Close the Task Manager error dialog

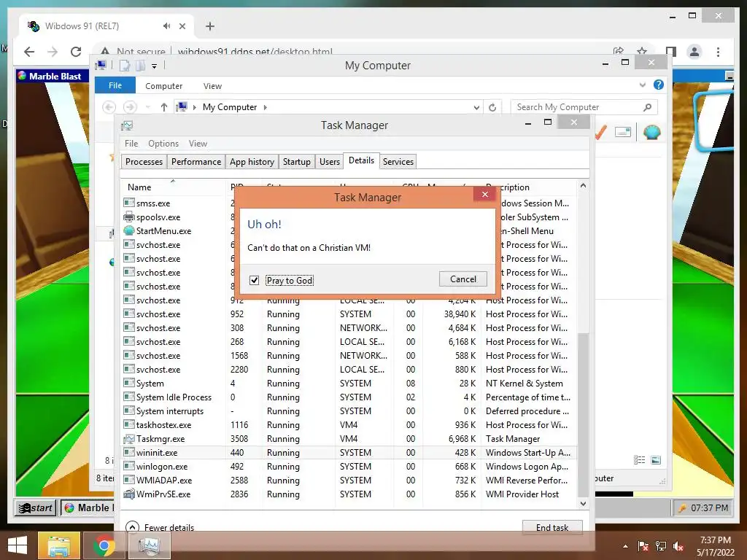[x=485, y=194]
